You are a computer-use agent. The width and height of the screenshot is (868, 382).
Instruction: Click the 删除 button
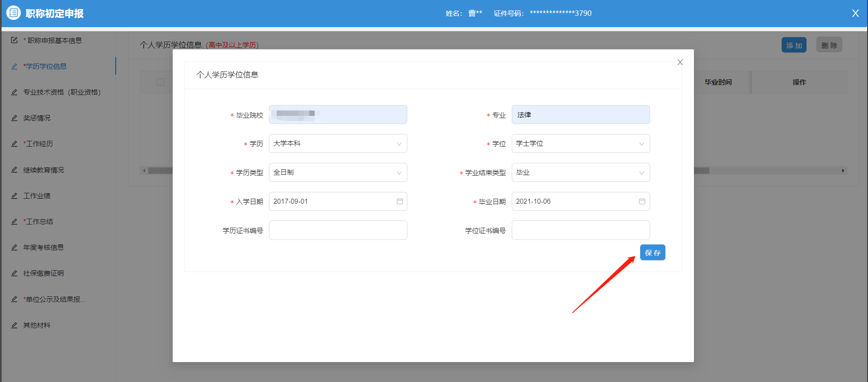(x=829, y=45)
